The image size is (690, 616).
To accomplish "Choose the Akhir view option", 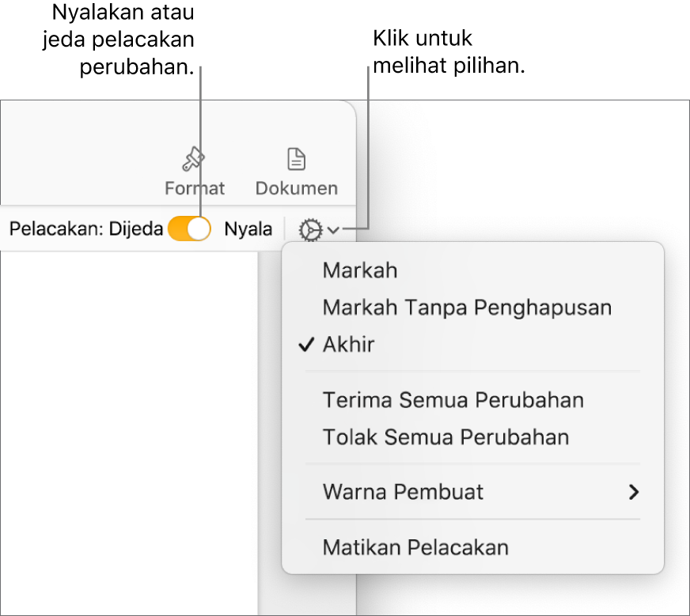I will tap(349, 345).
